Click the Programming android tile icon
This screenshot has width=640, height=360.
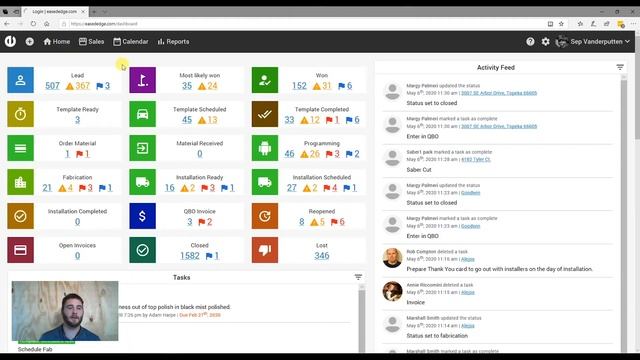click(x=265, y=148)
